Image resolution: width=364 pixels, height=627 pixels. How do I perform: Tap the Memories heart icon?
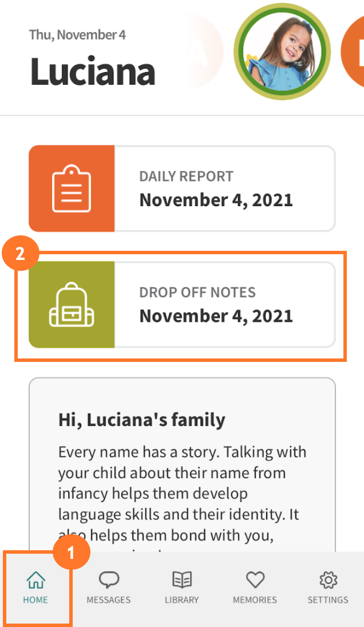pyautogui.click(x=255, y=580)
